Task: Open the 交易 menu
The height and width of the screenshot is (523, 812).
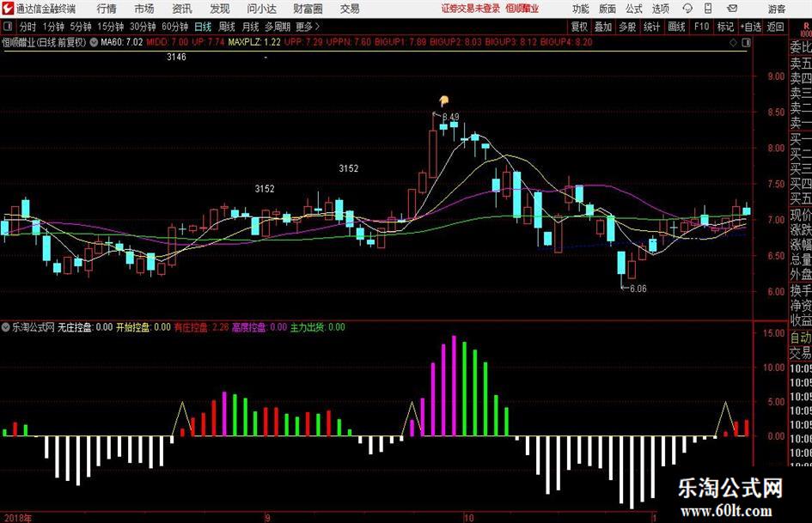Action: click(350, 9)
